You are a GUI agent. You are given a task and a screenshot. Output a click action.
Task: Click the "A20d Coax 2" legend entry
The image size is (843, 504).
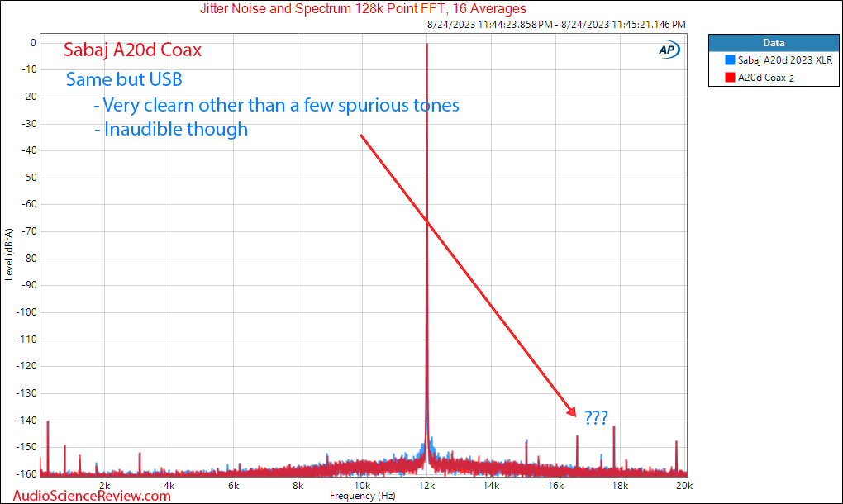point(765,78)
